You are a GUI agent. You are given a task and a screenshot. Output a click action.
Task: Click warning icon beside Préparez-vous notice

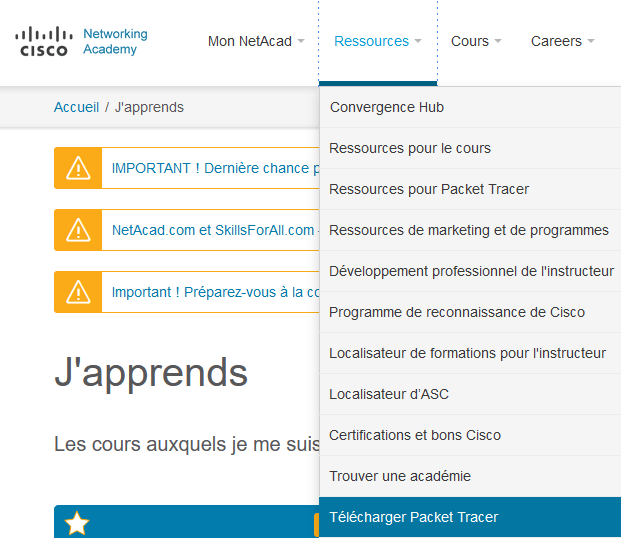point(78,292)
